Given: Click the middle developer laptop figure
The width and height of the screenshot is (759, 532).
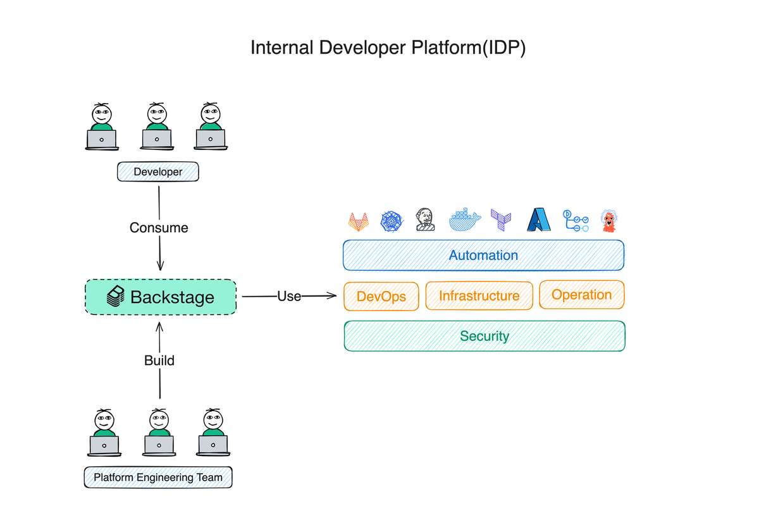Looking at the screenshot, I should 156,125.
